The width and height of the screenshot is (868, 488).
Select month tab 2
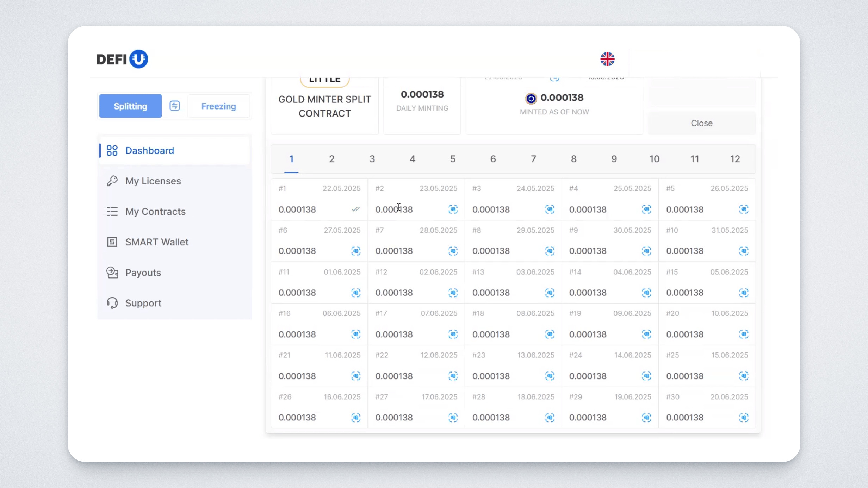point(331,159)
